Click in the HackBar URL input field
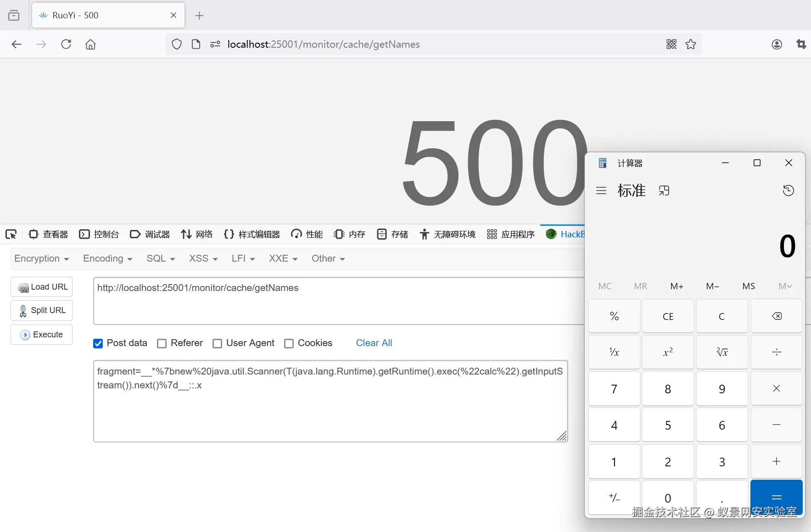 339,301
